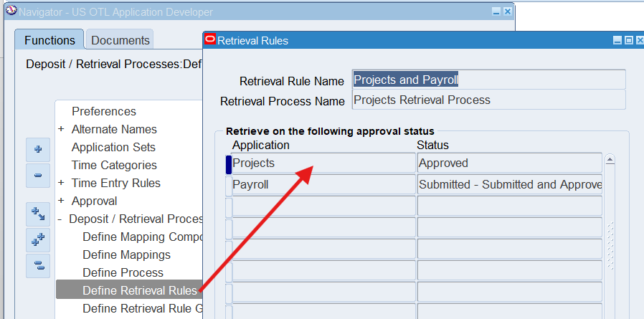
Task: Click the Oracle icon in Retrieval Rules title
Action: [x=211, y=41]
